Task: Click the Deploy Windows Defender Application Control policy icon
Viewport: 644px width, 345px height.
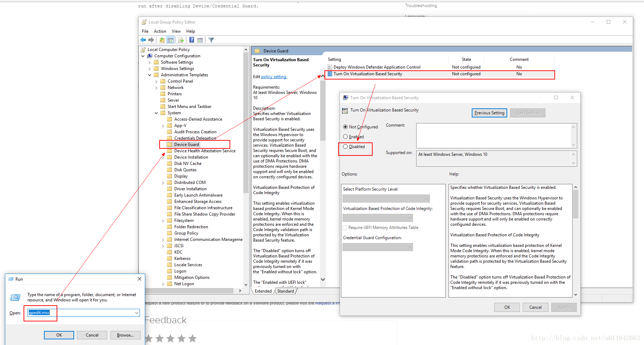Action: click(x=330, y=67)
